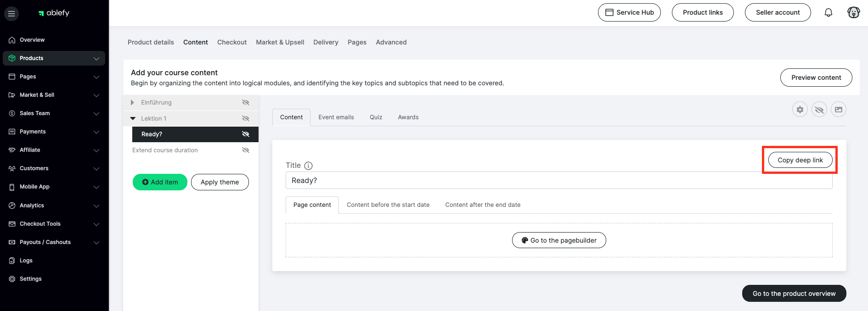Toggle visibility of Extend course duration
The width and height of the screenshot is (868, 311).
pos(246,150)
